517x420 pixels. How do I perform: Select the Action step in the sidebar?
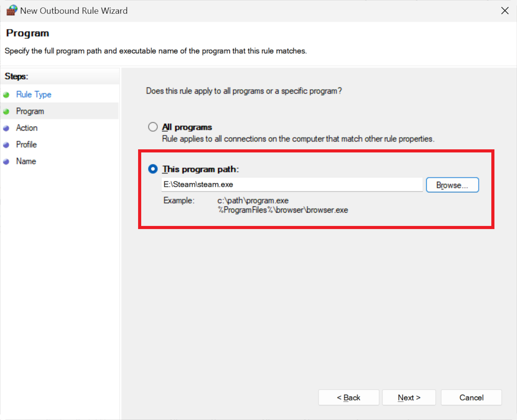[x=27, y=128]
